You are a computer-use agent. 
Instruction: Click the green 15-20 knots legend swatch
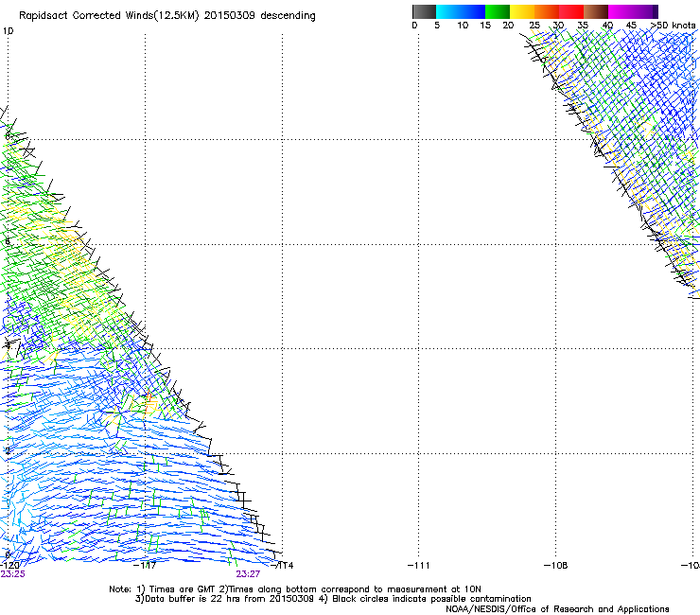click(x=498, y=11)
